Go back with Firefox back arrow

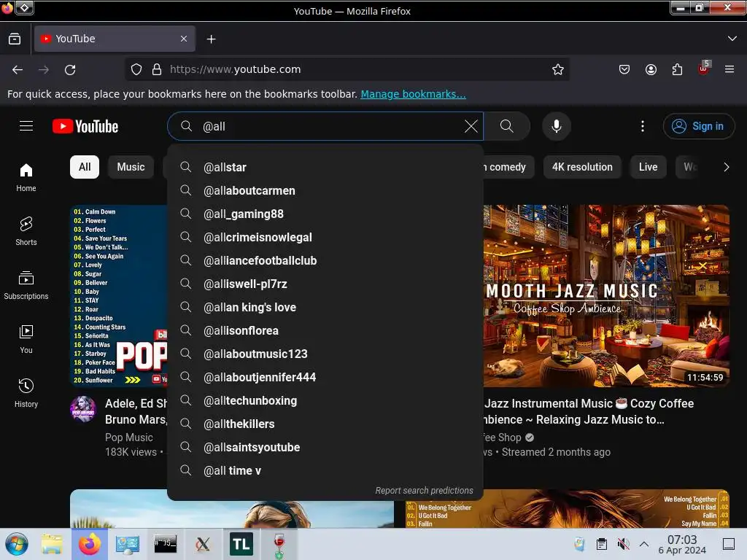point(18,69)
